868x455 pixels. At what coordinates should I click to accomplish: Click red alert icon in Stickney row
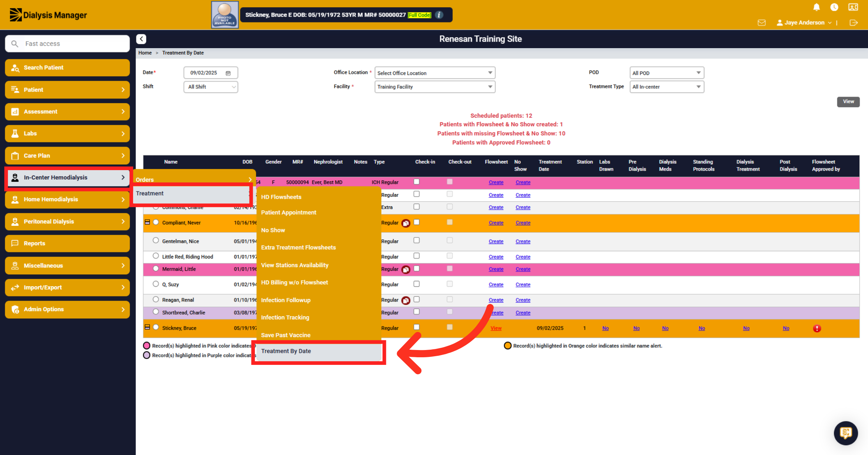tap(817, 328)
